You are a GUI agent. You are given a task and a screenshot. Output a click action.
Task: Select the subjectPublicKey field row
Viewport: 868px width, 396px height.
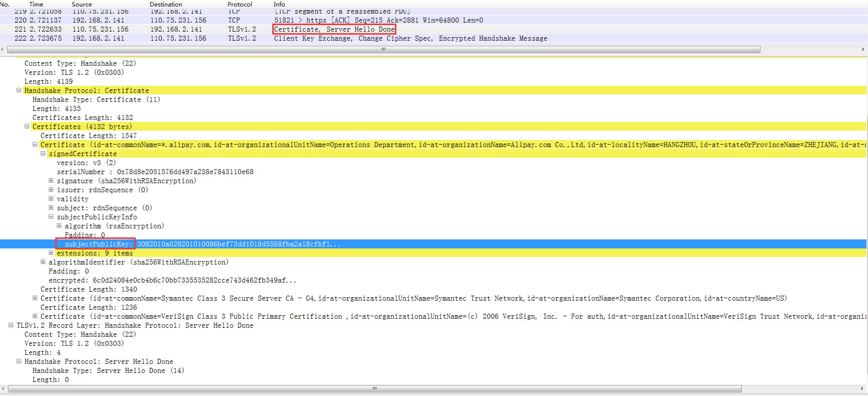coord(98,244)
